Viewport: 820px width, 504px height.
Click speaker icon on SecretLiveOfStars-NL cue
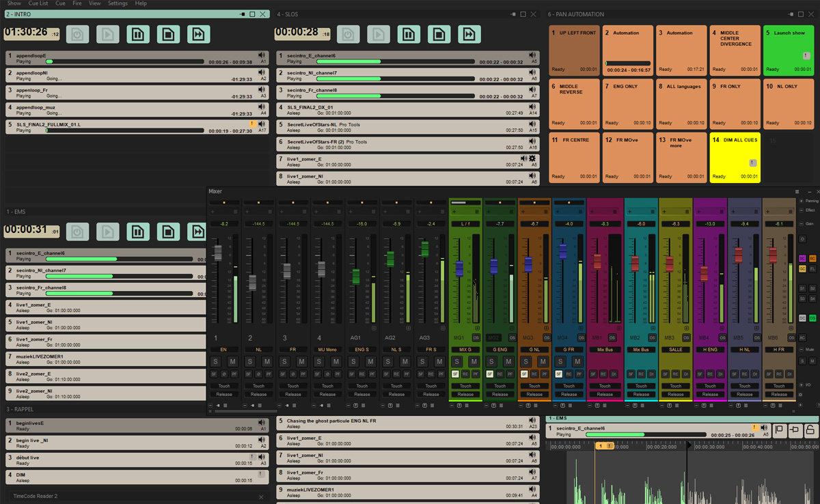(532, 124)
